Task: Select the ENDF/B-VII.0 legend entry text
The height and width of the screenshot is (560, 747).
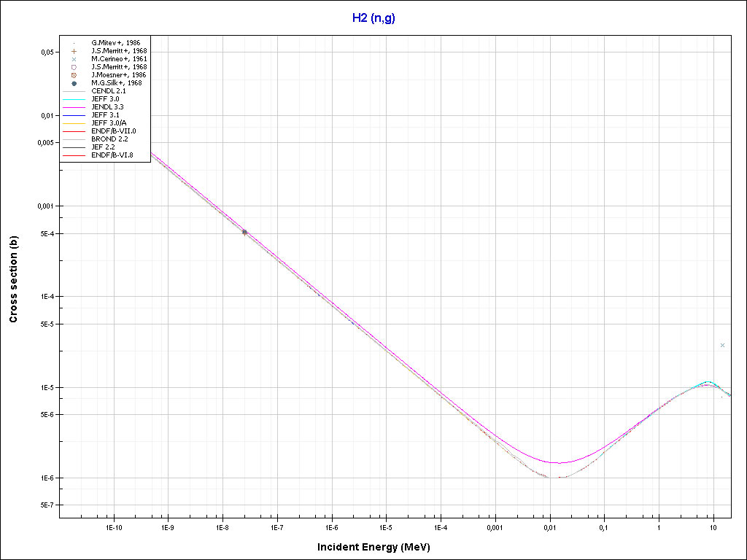Action: point(113,131)
